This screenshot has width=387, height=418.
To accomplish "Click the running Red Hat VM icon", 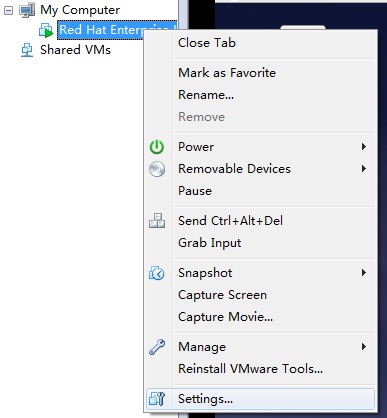I will [x=46, y=30].
